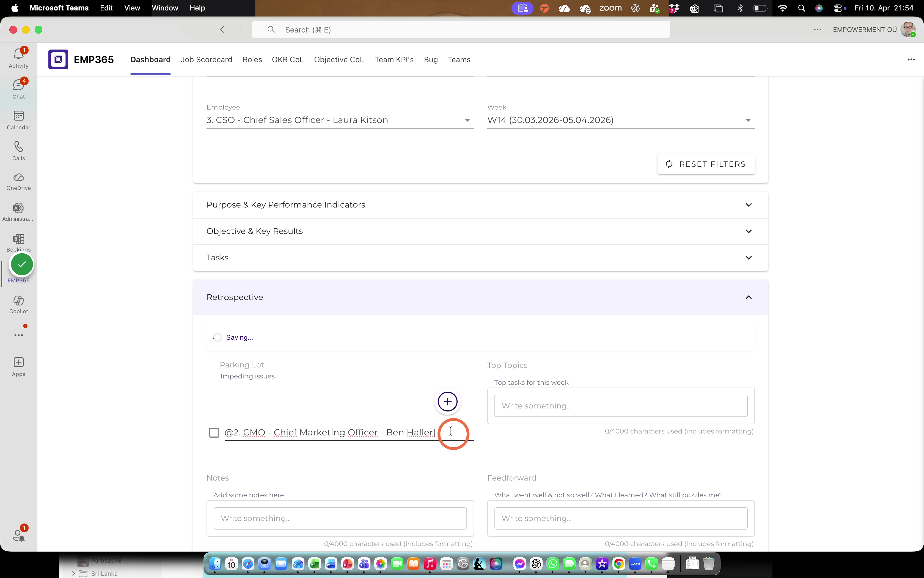Click the Notes text field
Screen dimensions: 924x578
pyautogui.click(x=340, y=518)
